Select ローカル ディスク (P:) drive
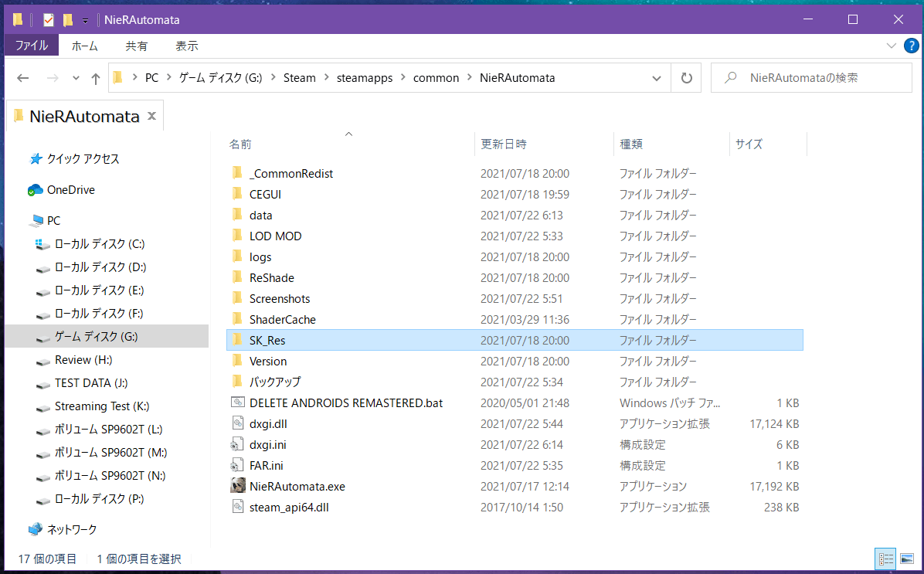The height and width of the screenshot is (574, 924). tap(99, 499)
